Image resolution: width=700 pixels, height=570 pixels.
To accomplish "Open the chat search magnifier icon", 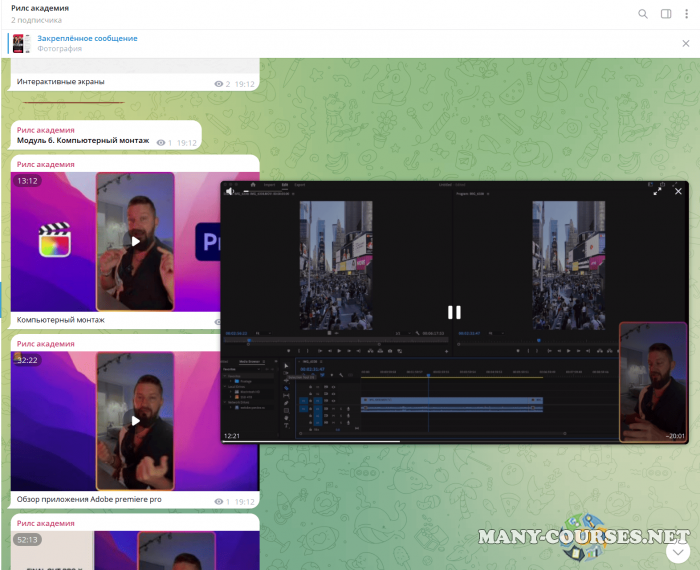I will (x=643, y=14).
